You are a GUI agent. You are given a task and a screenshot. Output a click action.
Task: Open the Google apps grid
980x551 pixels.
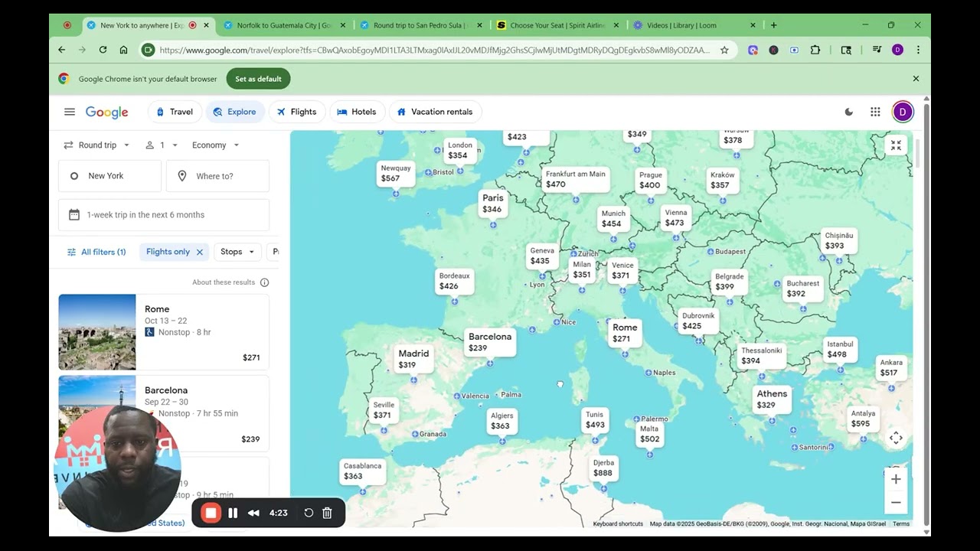(875, 112)
